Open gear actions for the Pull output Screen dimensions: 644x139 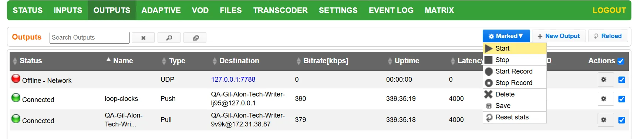(606, 120)
